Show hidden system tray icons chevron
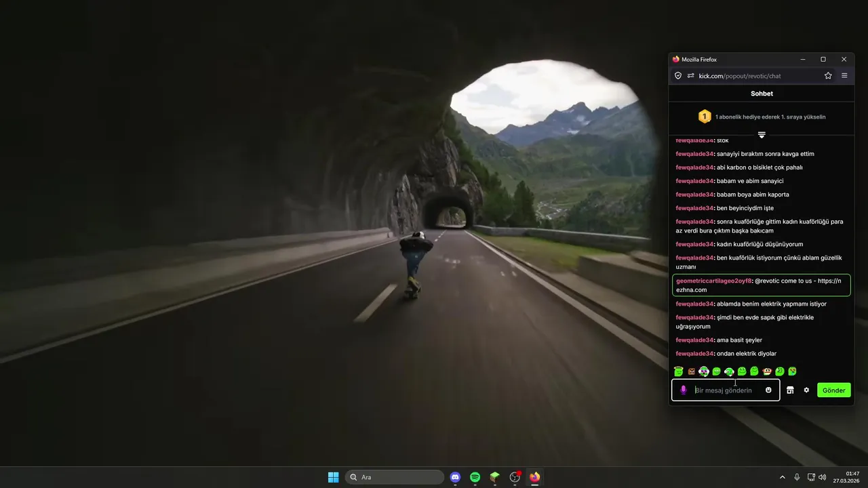This screenshot has height=488, width=868. tap(782, 477)
